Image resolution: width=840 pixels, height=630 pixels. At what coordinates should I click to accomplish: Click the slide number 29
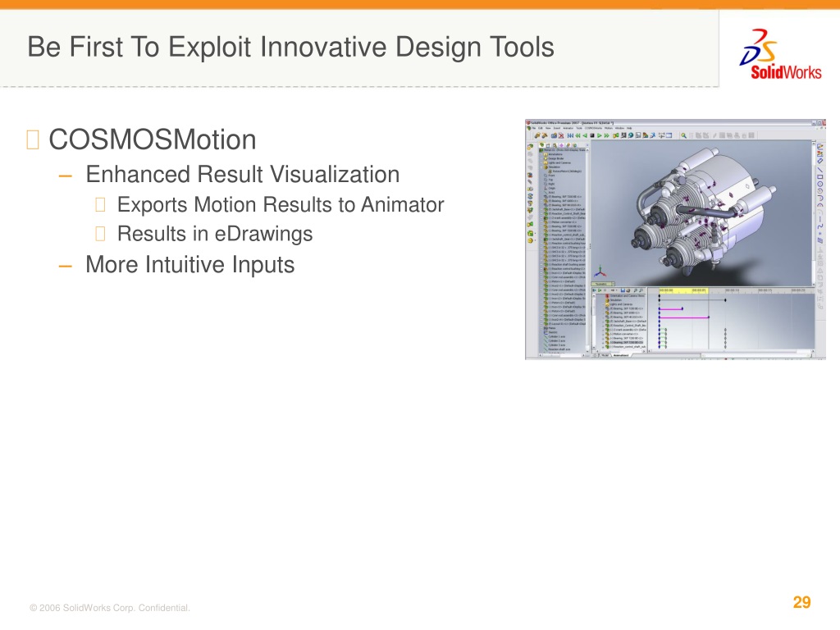801,602
